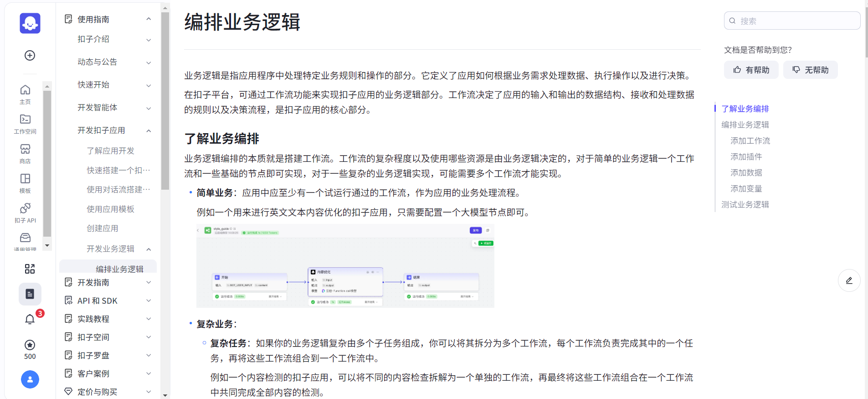This screenshot has width=868, height=399.
Task: Click the 有帮助 thumbs-up button
Action: (x=751, y=70)
